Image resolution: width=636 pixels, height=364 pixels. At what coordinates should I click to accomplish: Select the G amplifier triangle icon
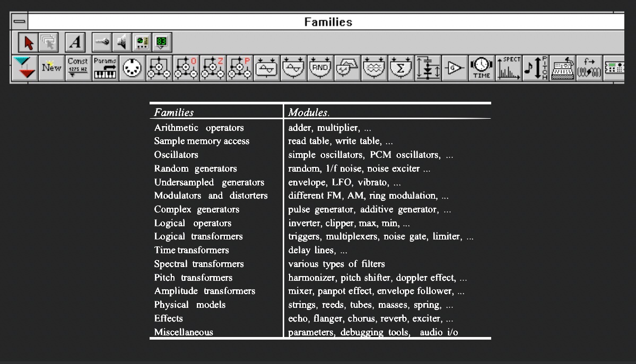pyautogui.click(x=455, y=68)
